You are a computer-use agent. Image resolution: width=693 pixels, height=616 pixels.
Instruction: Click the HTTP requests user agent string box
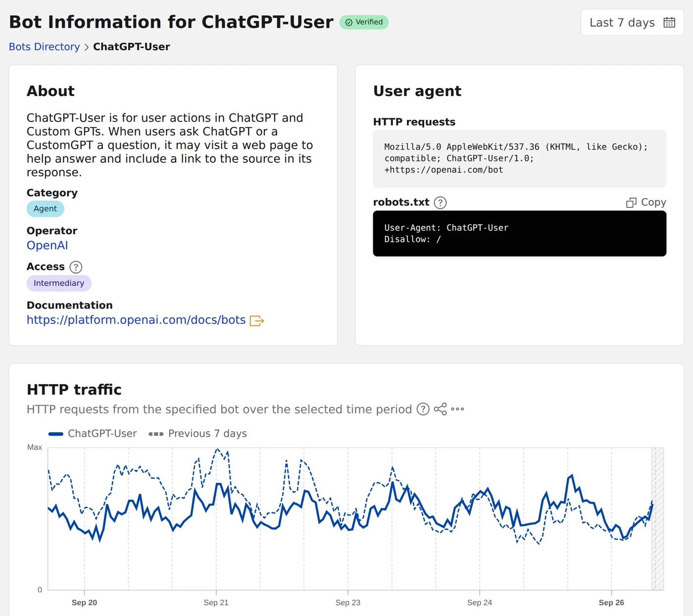pos(520,158)
